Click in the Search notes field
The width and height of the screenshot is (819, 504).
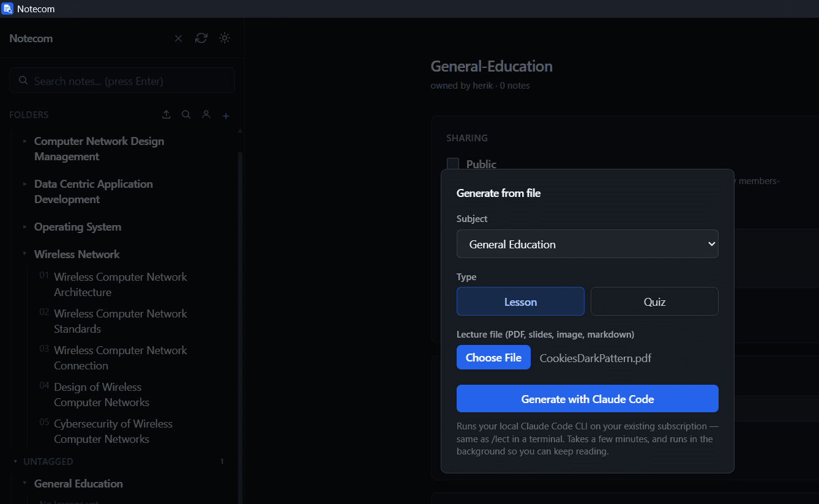point(122,81)
